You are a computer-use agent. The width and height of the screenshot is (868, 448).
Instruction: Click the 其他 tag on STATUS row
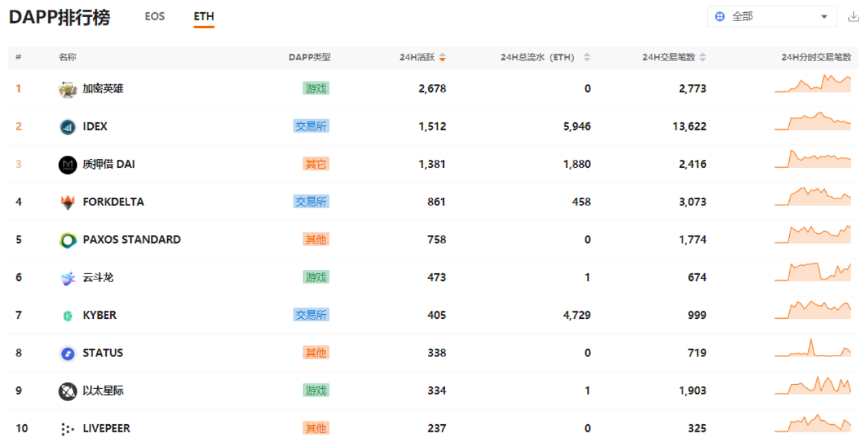(316, 353)
